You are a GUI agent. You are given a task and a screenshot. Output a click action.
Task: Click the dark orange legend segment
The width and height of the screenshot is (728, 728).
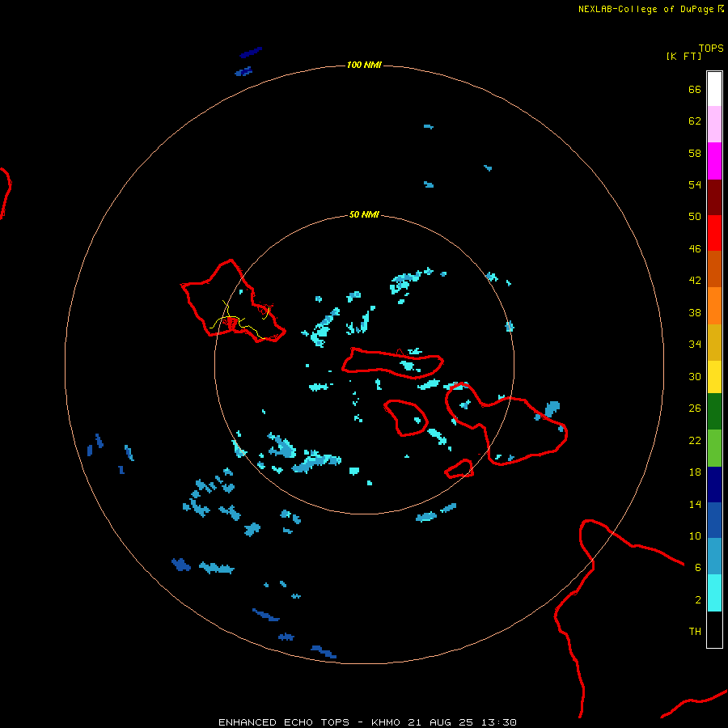[x=714, y=269]
